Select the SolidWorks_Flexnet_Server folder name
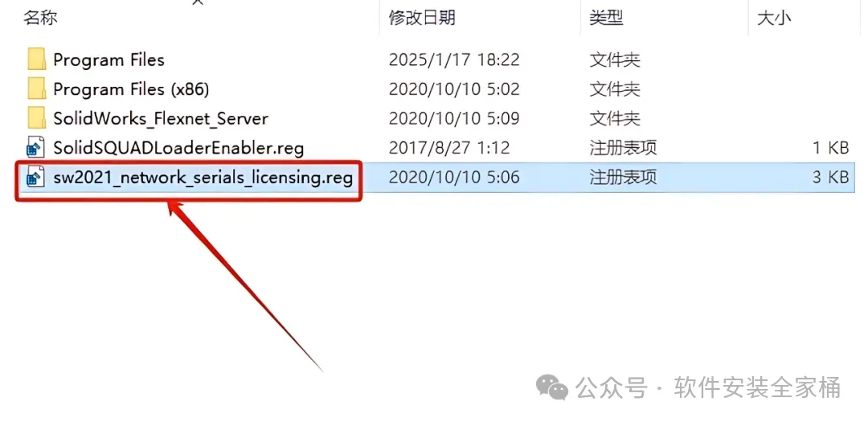 (161, 118)
